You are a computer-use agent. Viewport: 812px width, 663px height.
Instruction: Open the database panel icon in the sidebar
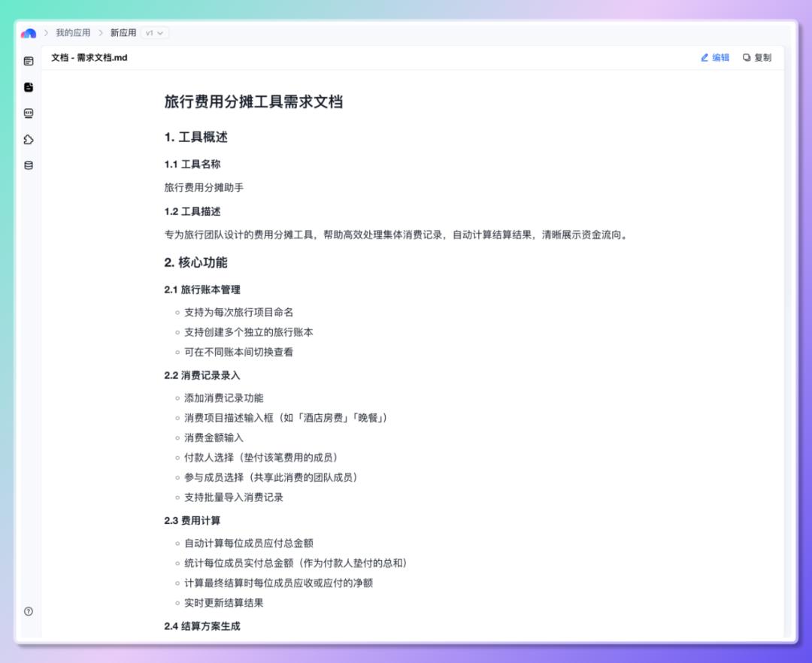[28, 165]
